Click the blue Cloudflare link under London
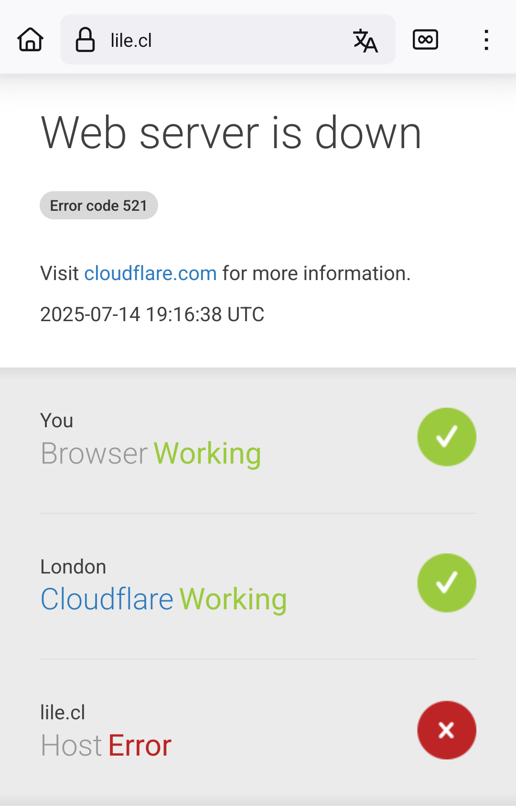 click(107, 599)
